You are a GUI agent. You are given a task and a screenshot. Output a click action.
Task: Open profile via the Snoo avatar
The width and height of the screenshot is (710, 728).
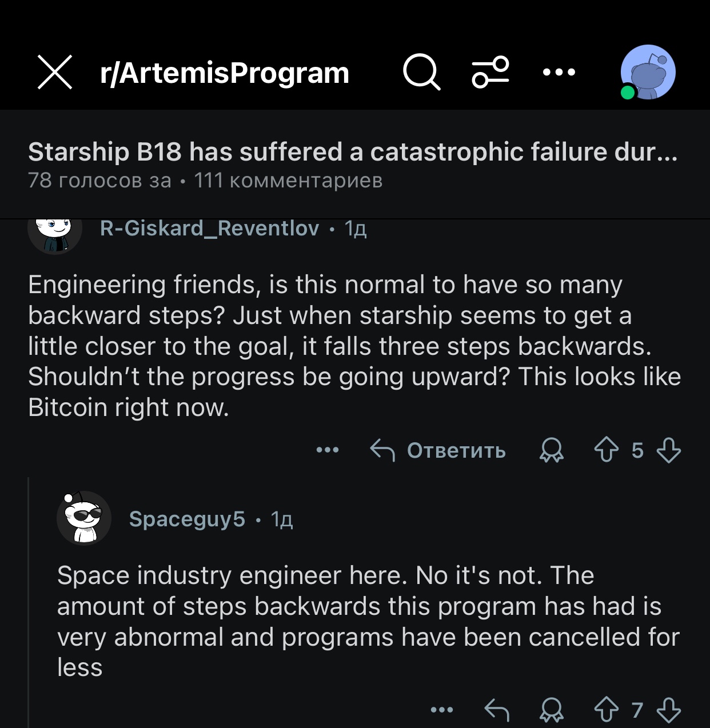[648, 73]
